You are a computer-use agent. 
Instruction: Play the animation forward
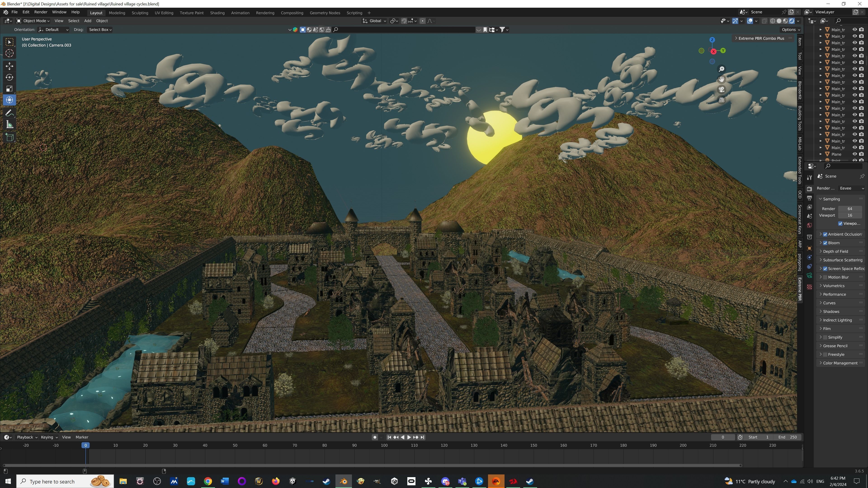pyautogui.click(x=409, y=437)
